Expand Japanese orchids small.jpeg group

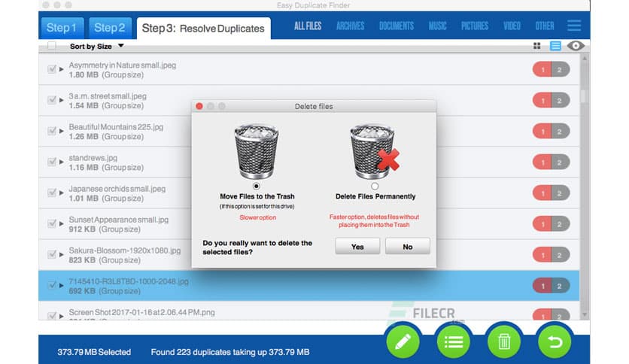pos(62,193)
